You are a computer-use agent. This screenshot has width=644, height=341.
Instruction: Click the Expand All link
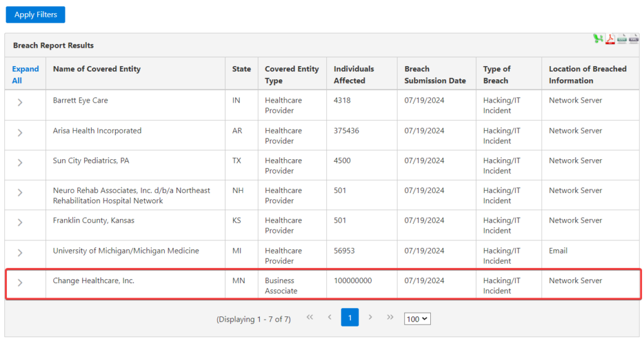click(x=25, y=74)
